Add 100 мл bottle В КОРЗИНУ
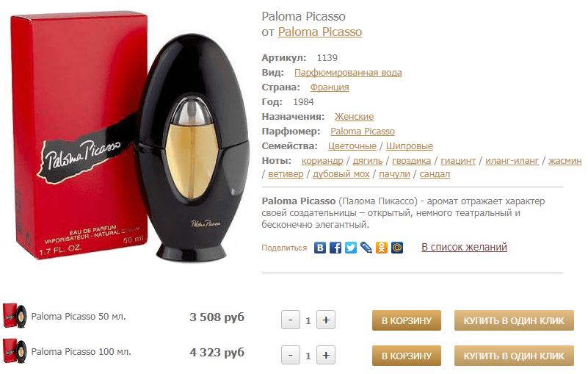The height and width of the screenshot is (374, 588). (x=407, y=355)
